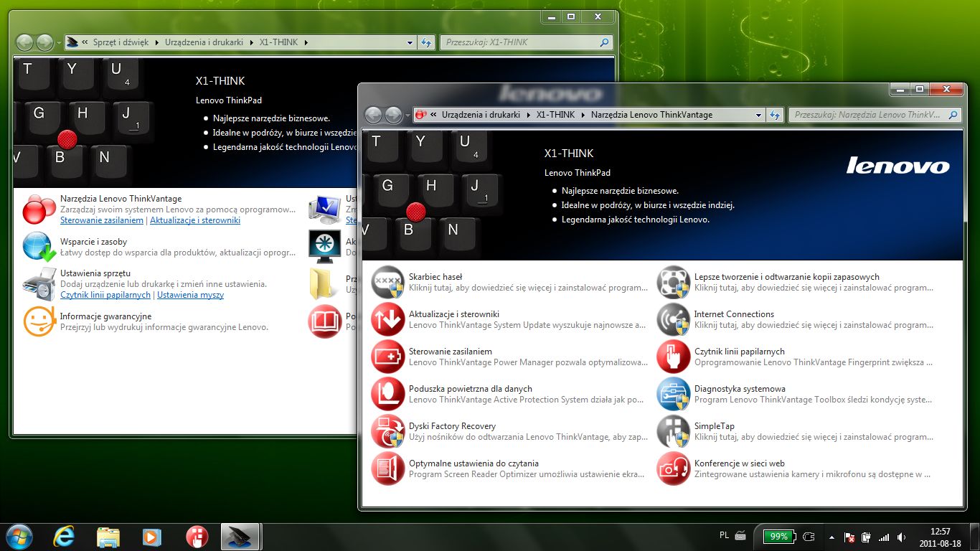980x551 pixels.
Task: Focus the Przeszukaj: X1-THINK search box
Action: point(526,42)
